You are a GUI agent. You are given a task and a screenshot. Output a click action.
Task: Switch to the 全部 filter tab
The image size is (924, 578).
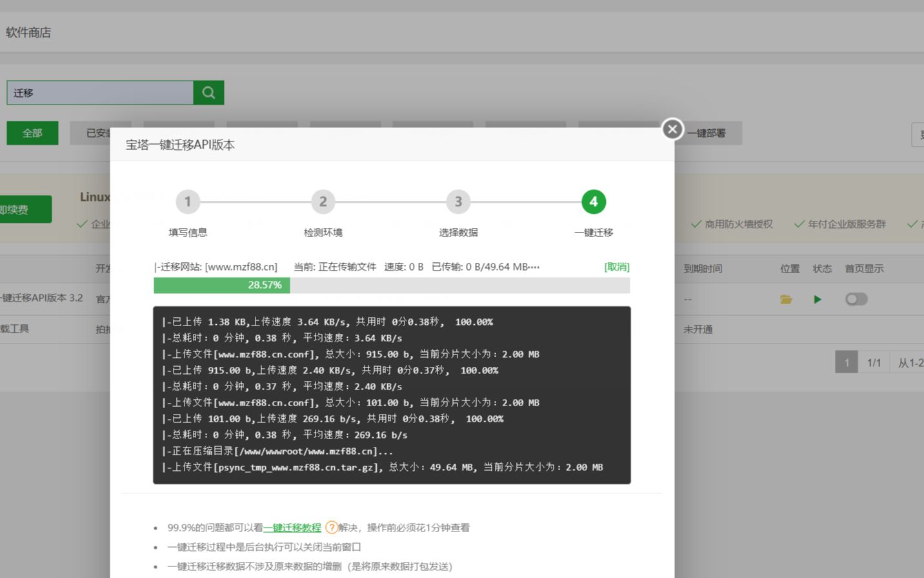32,132
